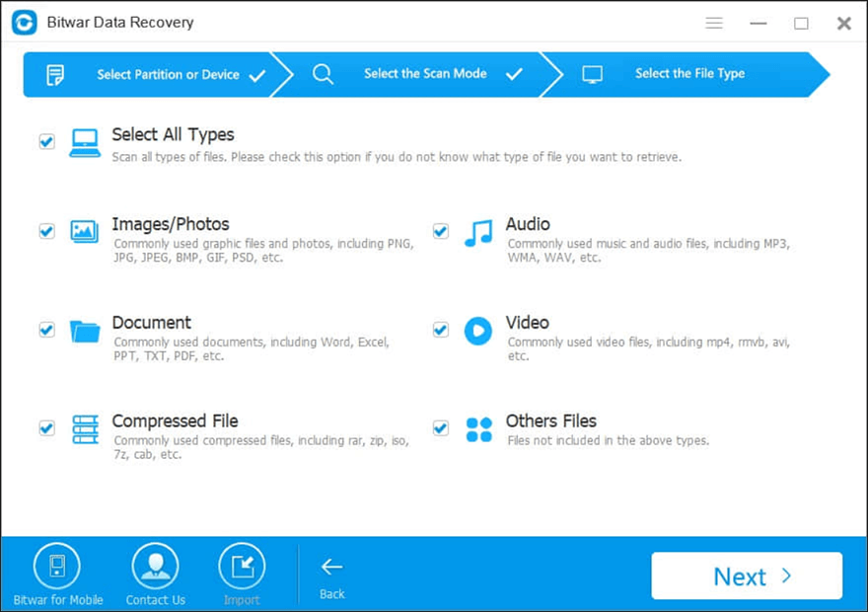Click the magnifier icon in Scan Mode step

(323, 74)
